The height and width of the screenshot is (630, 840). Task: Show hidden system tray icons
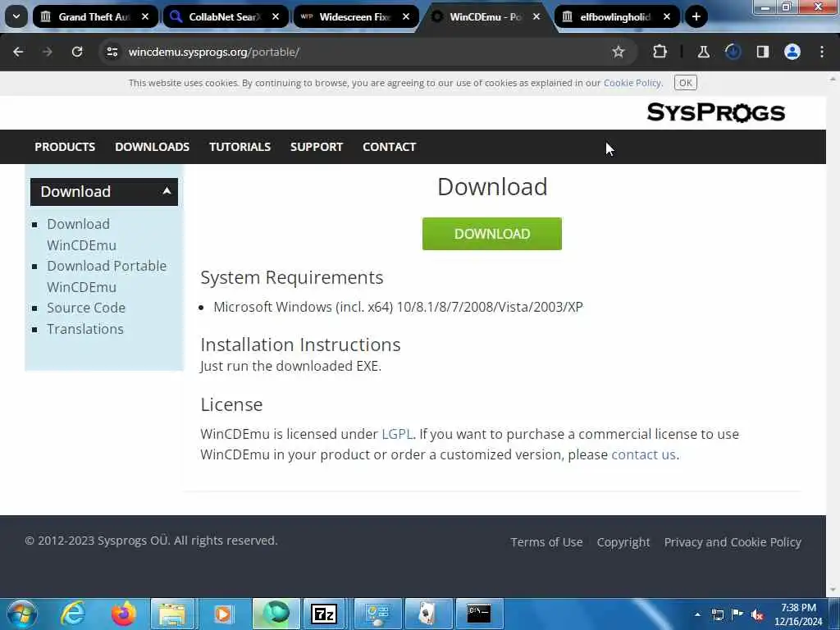click(697, 614)
